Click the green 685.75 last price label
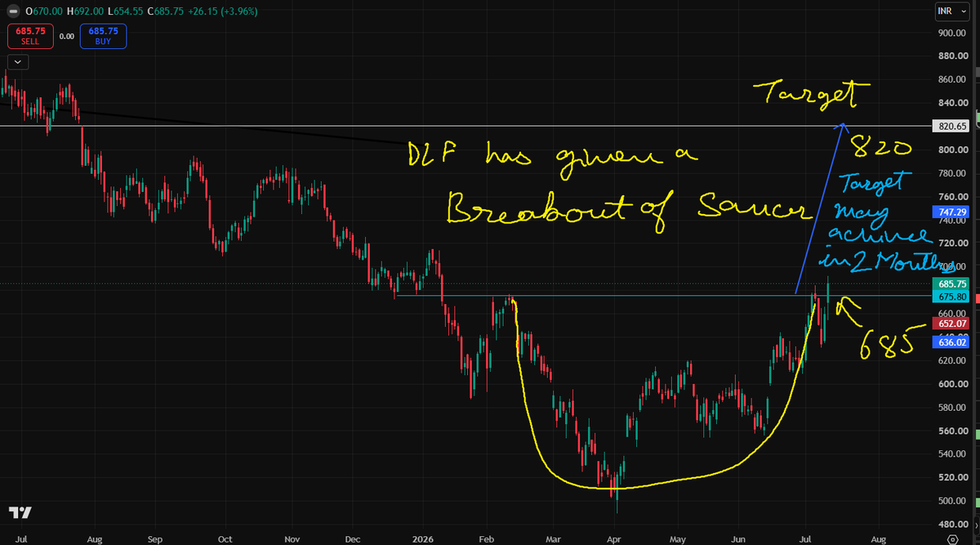980x545 pixels. (951, 284)
